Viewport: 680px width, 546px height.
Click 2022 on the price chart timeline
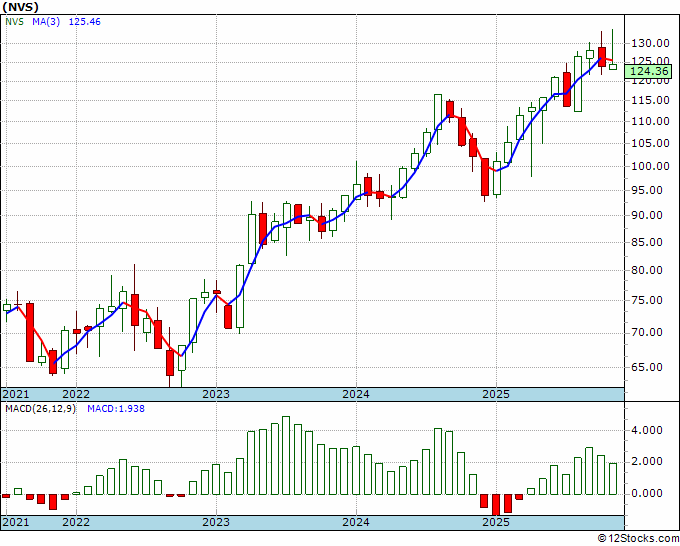pos(76,394)
